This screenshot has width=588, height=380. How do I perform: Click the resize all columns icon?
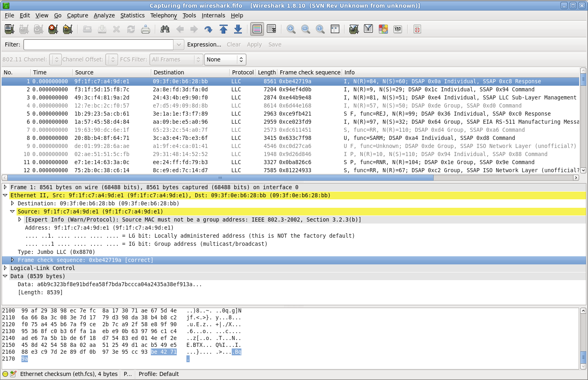335,29
